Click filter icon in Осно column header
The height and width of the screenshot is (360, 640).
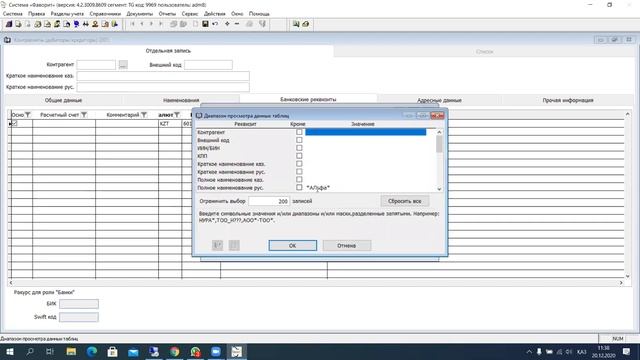(28, 115)
